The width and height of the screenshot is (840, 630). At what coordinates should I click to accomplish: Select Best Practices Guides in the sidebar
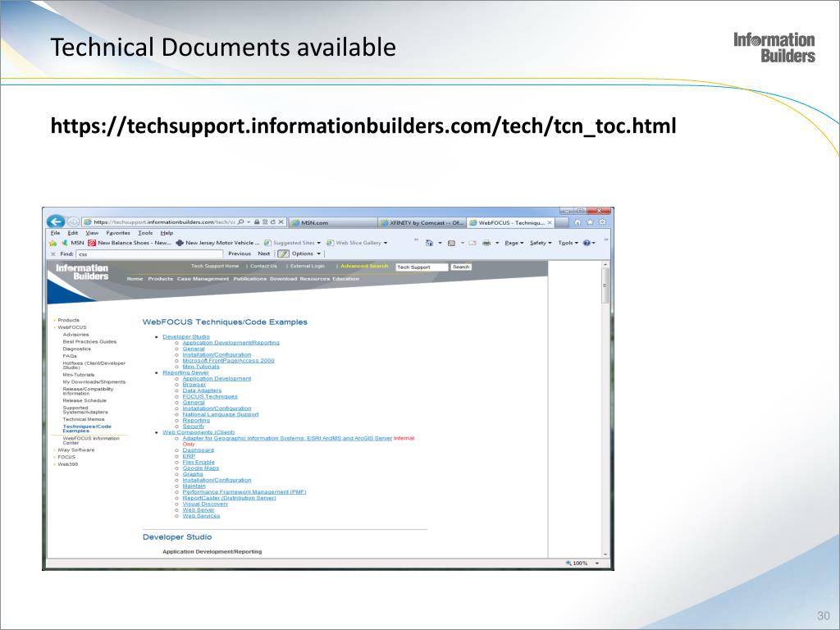pyautogui.click(x=89, y=342)
